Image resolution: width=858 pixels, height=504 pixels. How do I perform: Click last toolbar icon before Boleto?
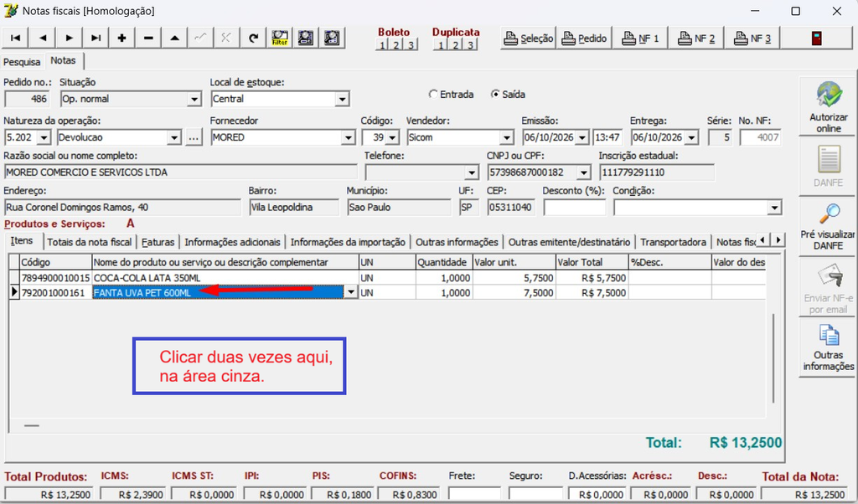coord(332,38)
